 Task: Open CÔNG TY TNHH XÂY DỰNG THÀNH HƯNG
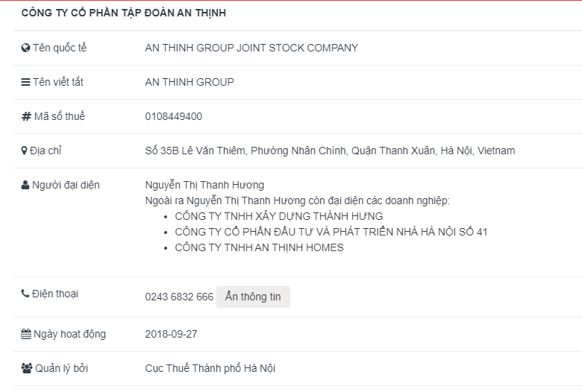point(279,216)
